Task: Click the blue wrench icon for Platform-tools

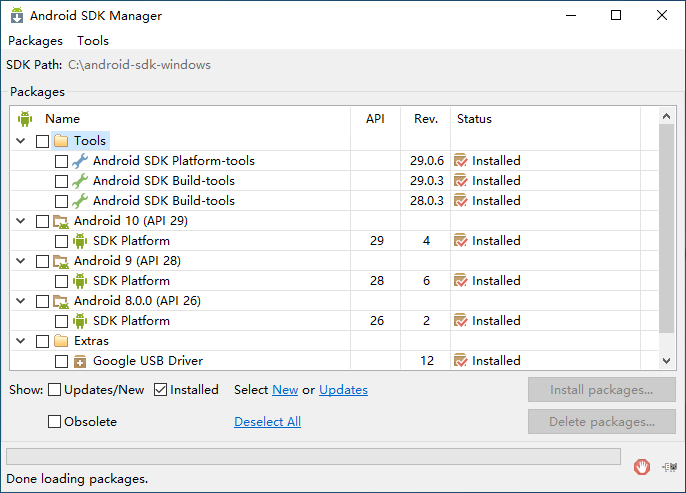Action: tap(80, 161)
